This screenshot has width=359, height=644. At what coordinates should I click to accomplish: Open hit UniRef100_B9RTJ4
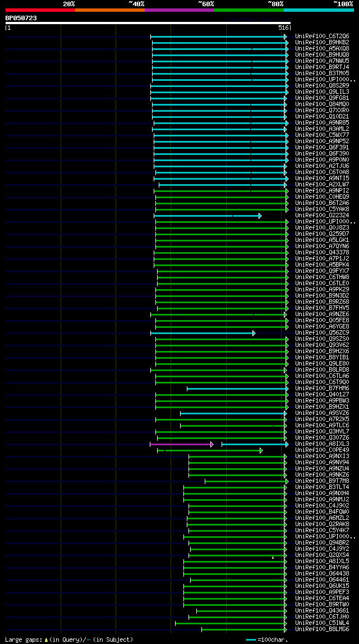[x=322, y=67]
